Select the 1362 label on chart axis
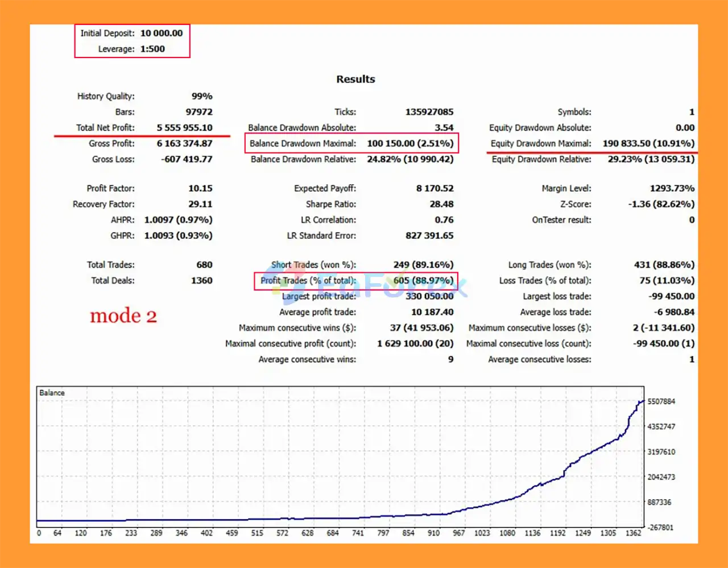This screenshot has width=728, height=568. (633, 533)
